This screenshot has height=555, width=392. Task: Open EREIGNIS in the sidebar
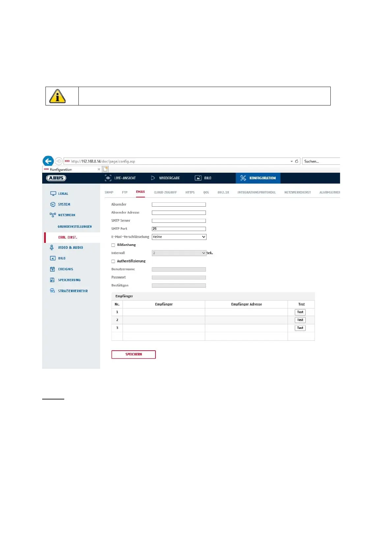66,269
